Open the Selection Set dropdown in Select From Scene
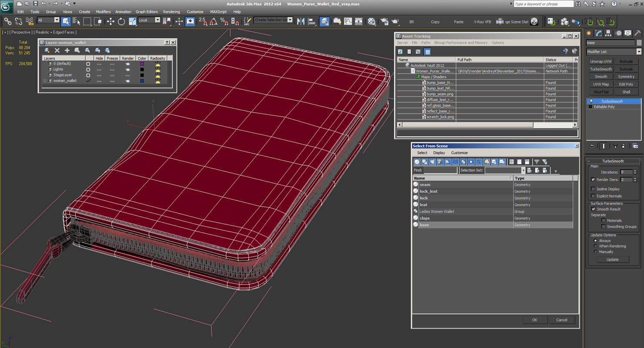This screenshot has height=348, width=644. (x=505, y=171)
